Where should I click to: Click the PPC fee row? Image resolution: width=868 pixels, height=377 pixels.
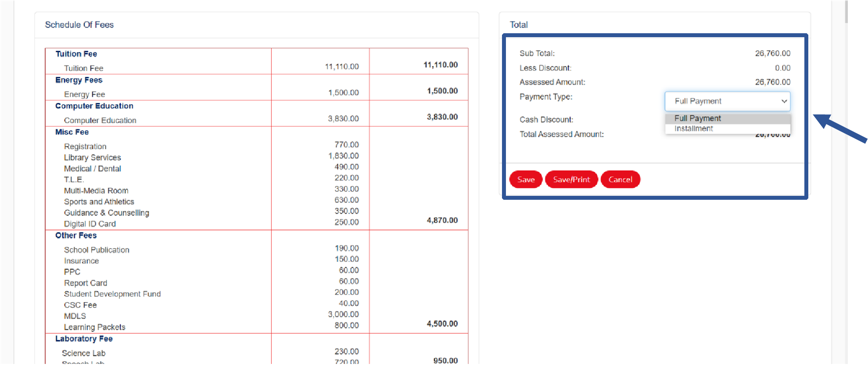[x=72, y=272]
